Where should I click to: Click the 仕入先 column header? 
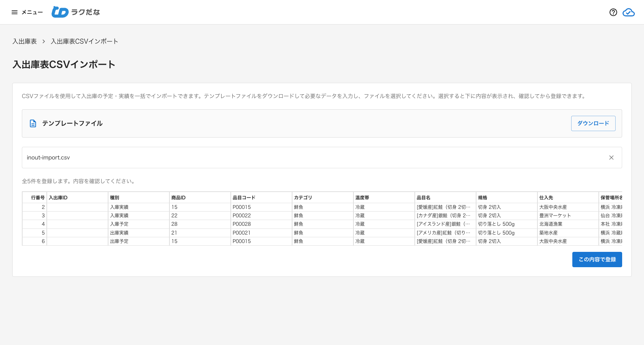coord(568,198)
